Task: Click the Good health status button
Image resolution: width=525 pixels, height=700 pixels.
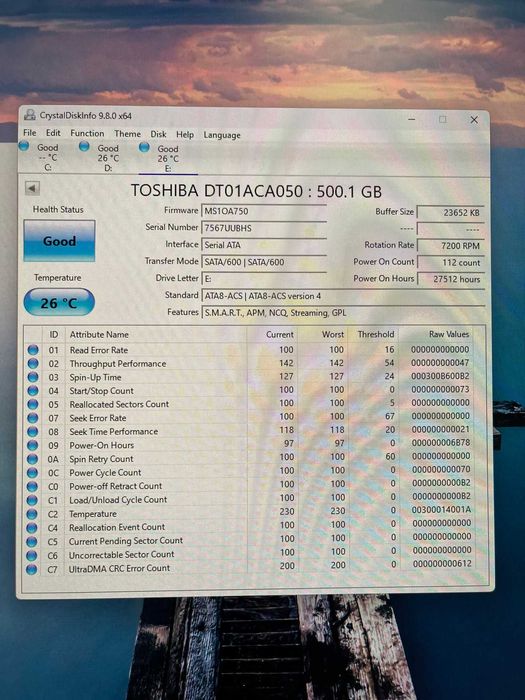Action: 59,241
